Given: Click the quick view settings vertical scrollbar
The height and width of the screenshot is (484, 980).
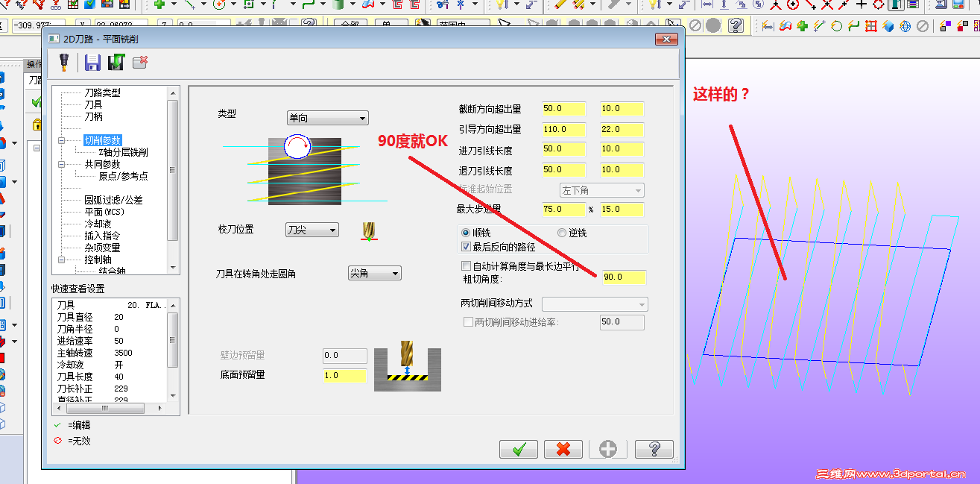Looking at the screenshot, I should [173, 350].
